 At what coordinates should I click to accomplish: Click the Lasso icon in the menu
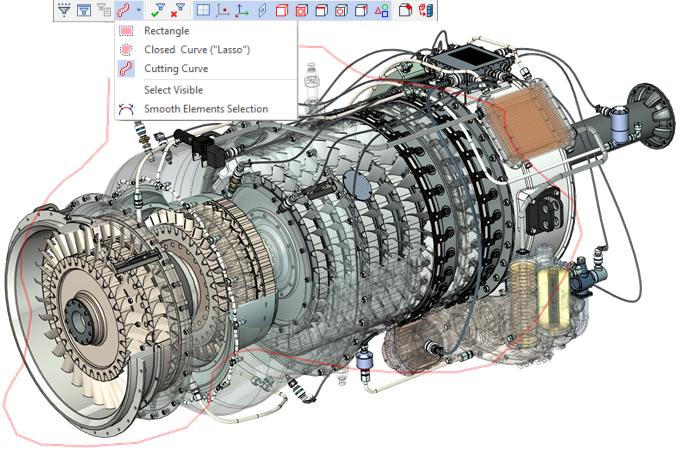(x=126, y=49)
